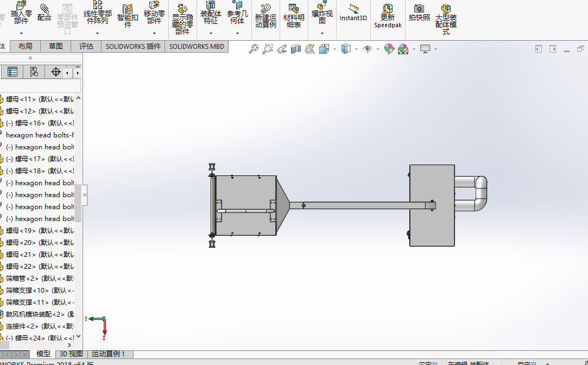Image resolution: width=588 pixels, height=365 pixels.
Task: Open Assembly Features (装配体特征)
Action: point(211,13)
